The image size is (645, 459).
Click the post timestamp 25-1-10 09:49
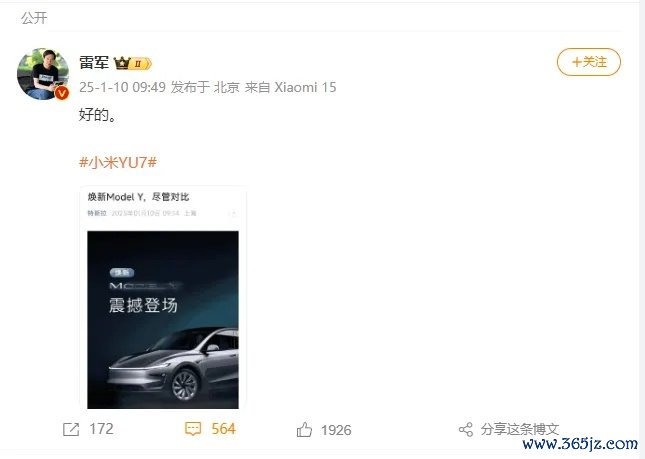(122, 87)
